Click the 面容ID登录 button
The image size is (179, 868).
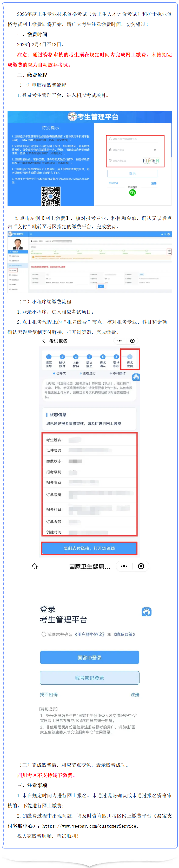point(89,657)
